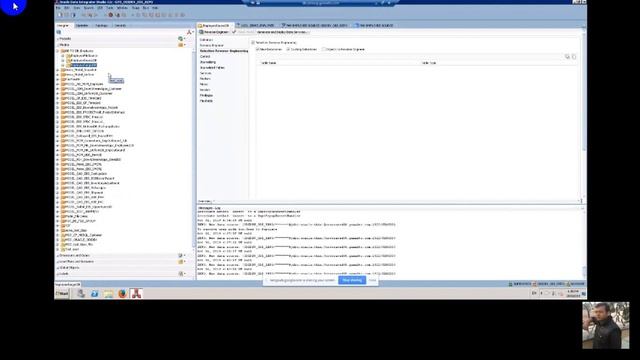Viewport: 640px width, 360px height.
Task: Switch to the Designer navigator tab
Action: click(63, 25)
